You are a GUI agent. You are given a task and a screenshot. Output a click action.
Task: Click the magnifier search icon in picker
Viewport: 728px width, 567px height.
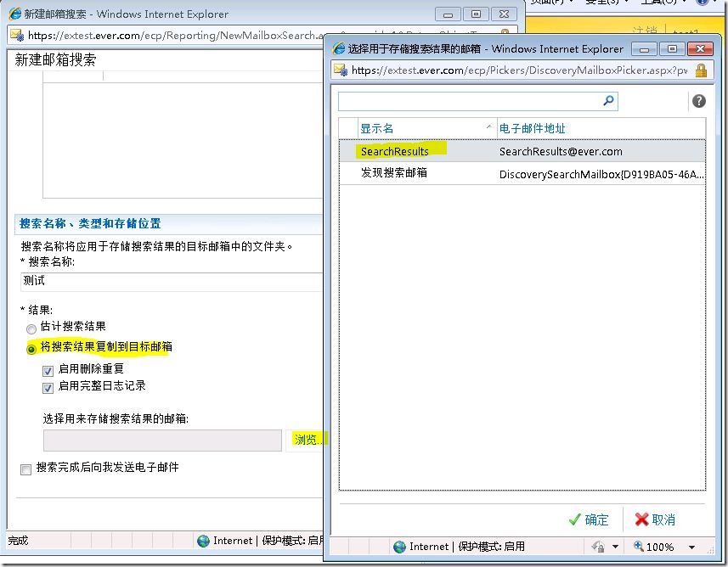[608, 101]
